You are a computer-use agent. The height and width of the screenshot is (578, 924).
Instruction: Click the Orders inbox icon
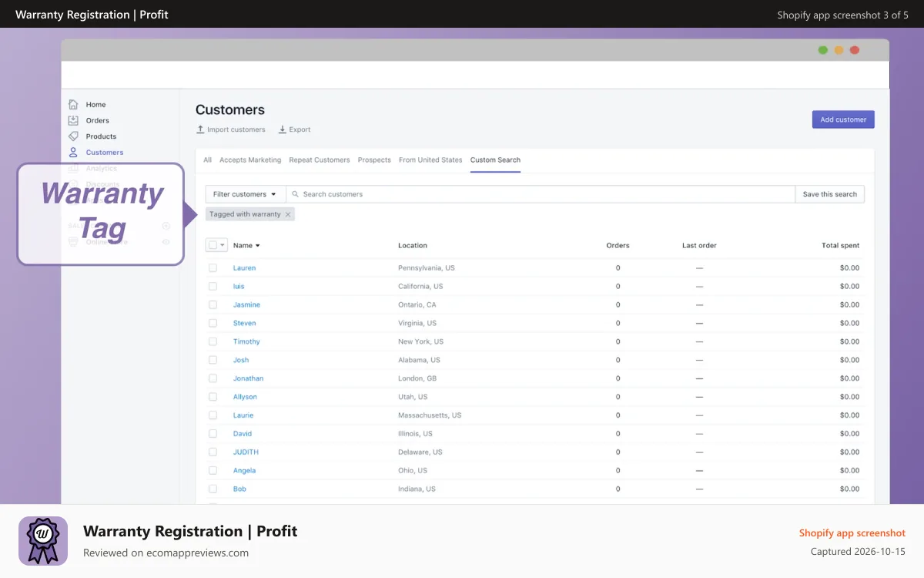click(x=73, y=120)
